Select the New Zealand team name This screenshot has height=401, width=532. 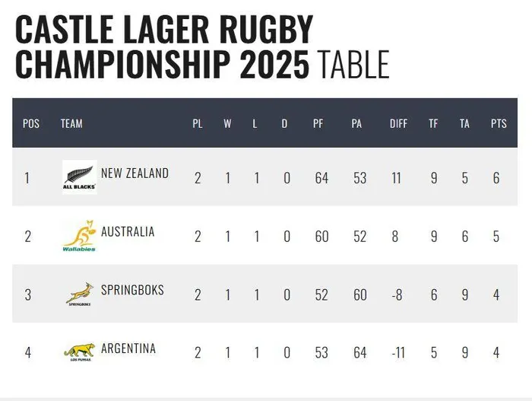click(x=135, y=173)
